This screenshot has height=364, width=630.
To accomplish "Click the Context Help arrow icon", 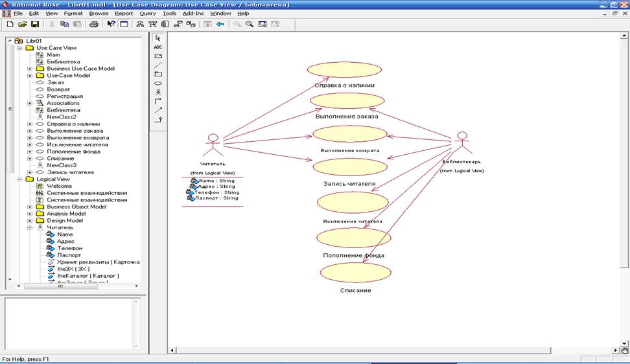I will [x=111, y=24].
